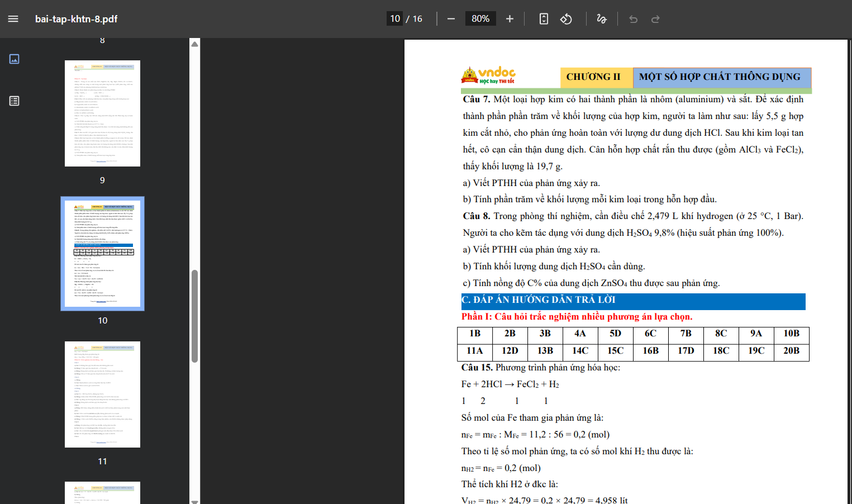Zoom in with the plus button
The width and height of the screenshot is (852, 504).
point(510,19)
